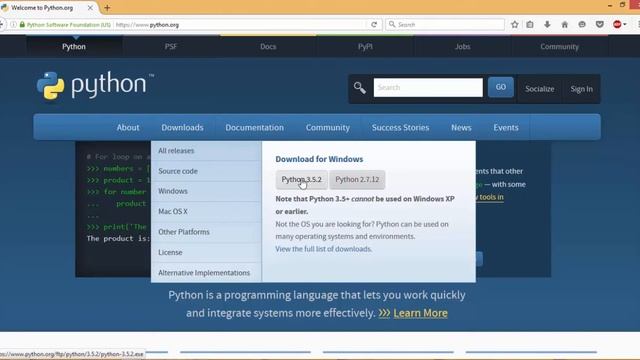Open the Socialize menu button

pyautogui.click(x=539, y=89)
